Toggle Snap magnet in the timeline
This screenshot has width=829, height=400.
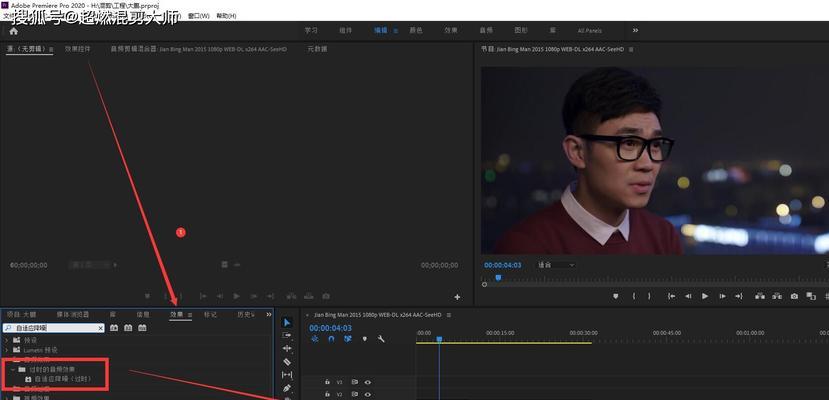[331, 339]
